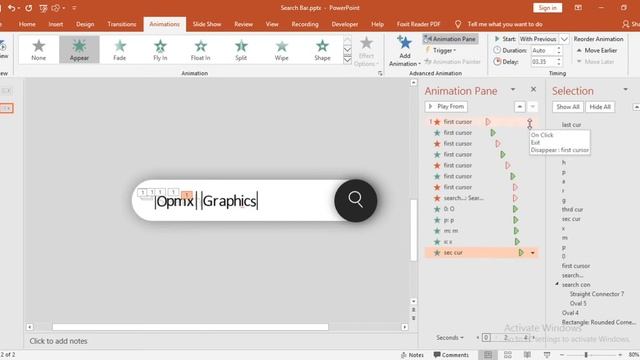
Task: Select the None animation effect
Action: click(x=39, y=49)
